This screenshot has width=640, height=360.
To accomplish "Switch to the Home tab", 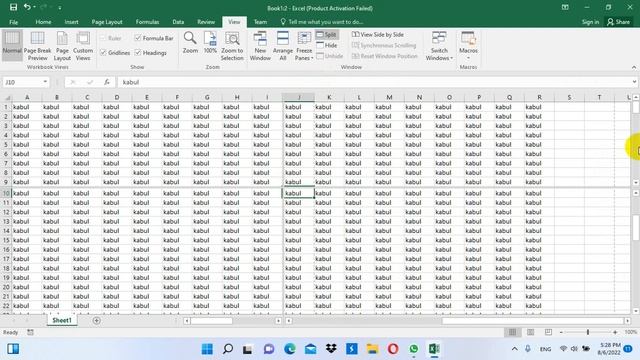I will [x=43, y=22].
